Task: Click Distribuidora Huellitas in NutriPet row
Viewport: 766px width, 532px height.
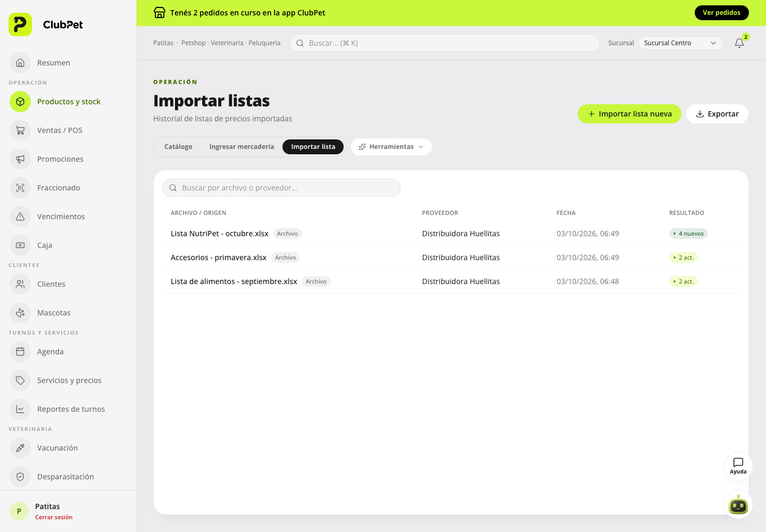Action: [461, 234]
